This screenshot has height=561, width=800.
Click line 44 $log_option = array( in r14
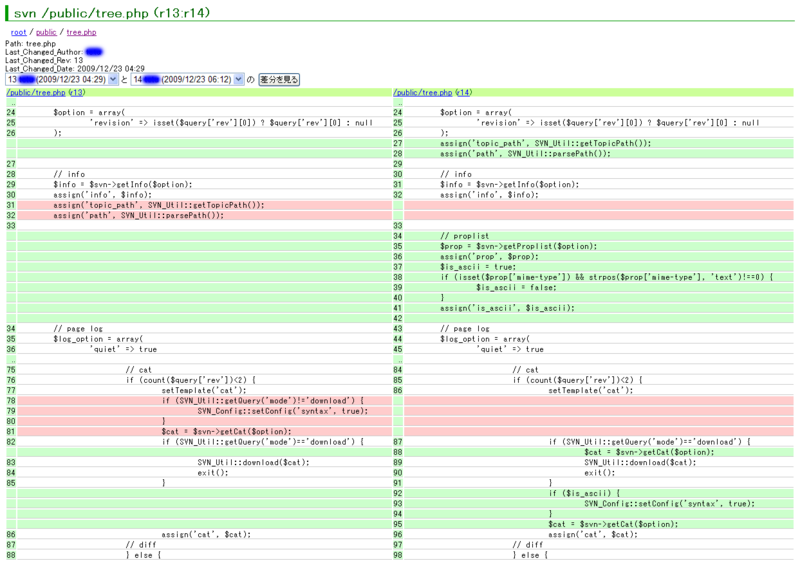(x=485, y=339)
